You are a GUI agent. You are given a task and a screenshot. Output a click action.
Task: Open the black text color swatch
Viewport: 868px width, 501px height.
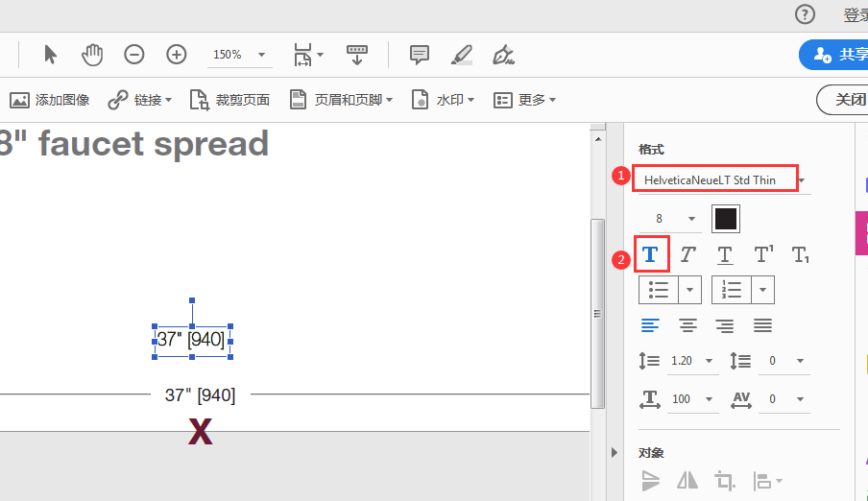click(726, 219)
